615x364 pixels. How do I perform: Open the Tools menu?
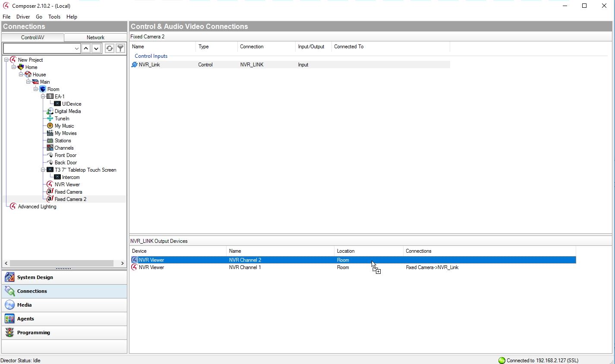(54, 17)
